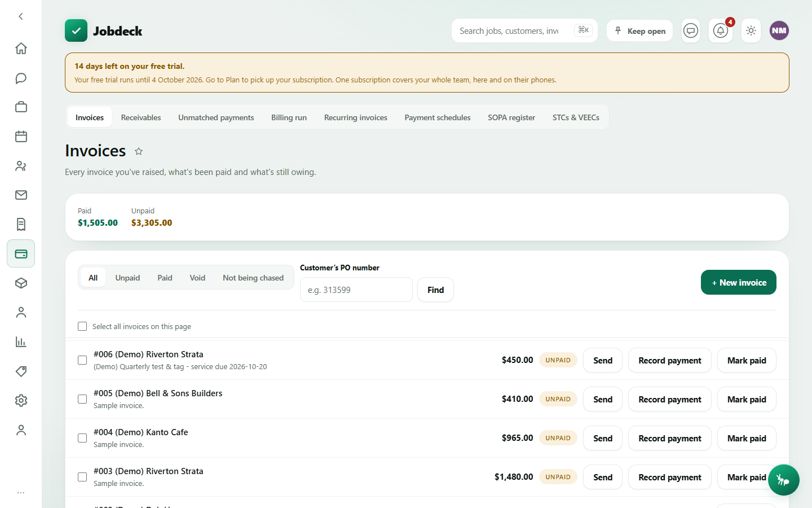Favorite the Invoices page with the star
This screenshot has width=812, height=508.
coord(139,151)
